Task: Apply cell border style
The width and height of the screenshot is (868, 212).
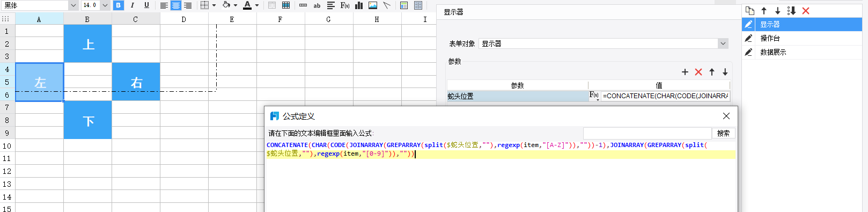Action: [x=204, y=5]
